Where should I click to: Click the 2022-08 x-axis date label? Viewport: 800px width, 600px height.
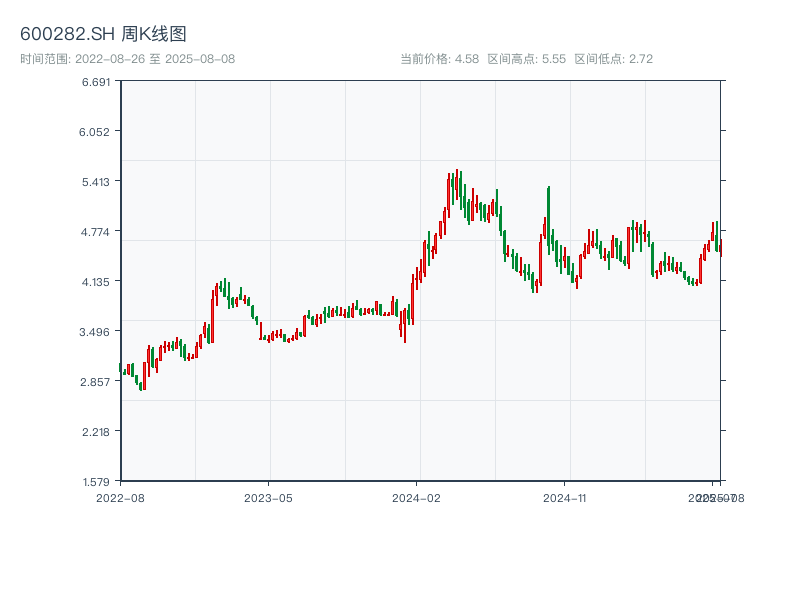tap(120, 497)
